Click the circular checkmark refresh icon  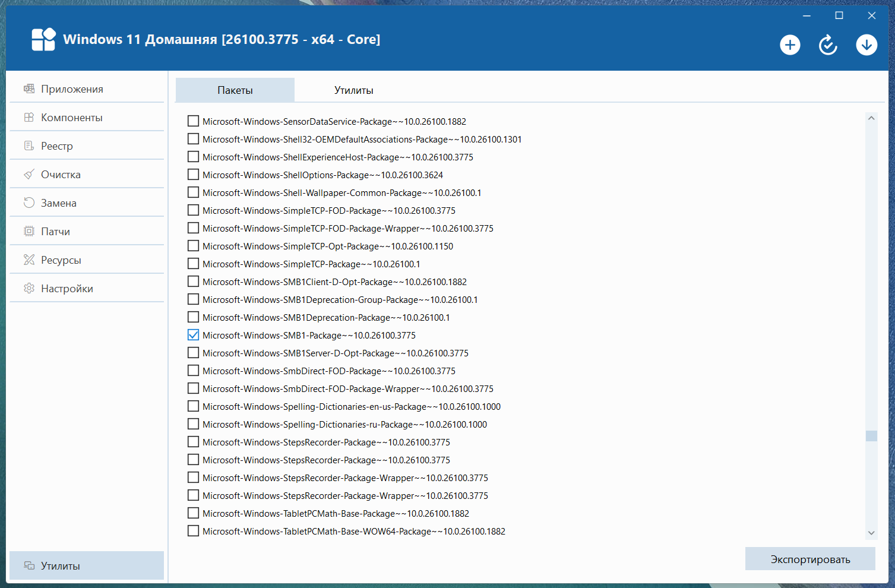[828, 45]
